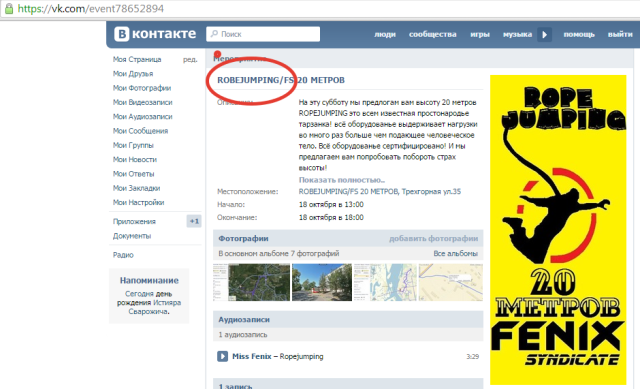
Task: Click the Фотографии section header
Action: [x=243, y=238]
